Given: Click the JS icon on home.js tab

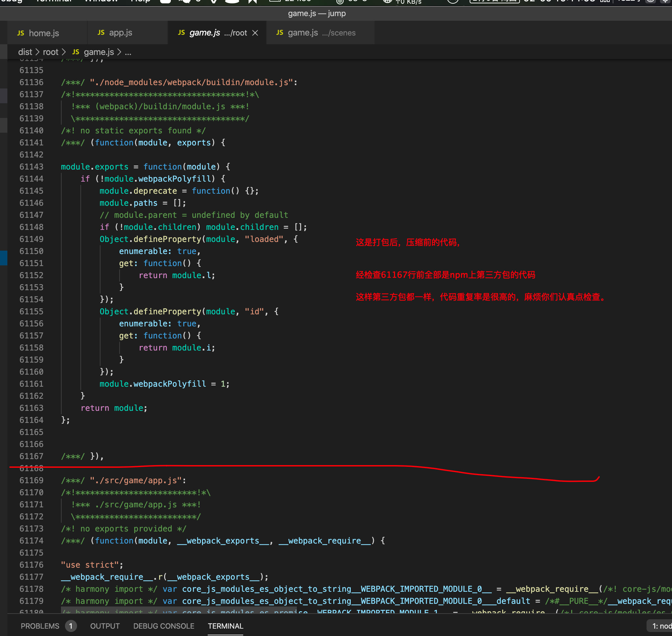Looking at the screenshot, I should click(21, 33).
